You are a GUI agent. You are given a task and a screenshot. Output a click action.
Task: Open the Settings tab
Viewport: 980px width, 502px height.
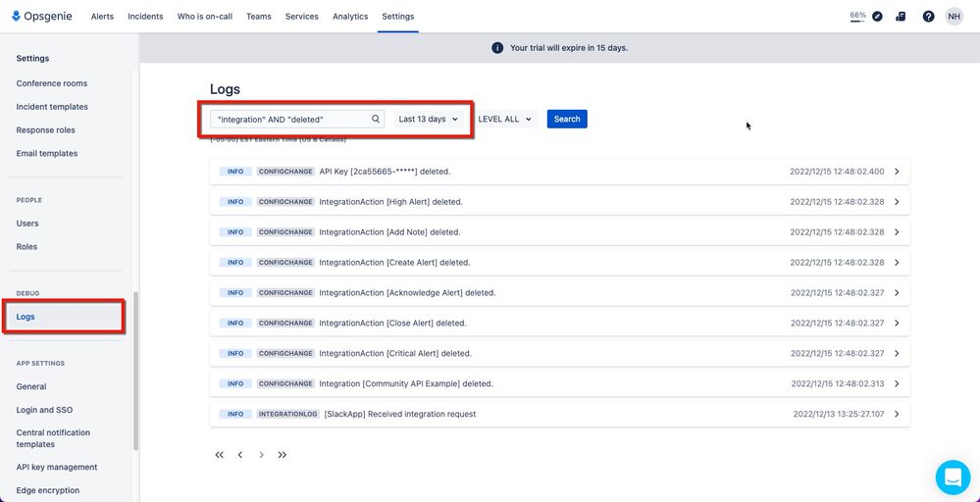tap(398, 17)
